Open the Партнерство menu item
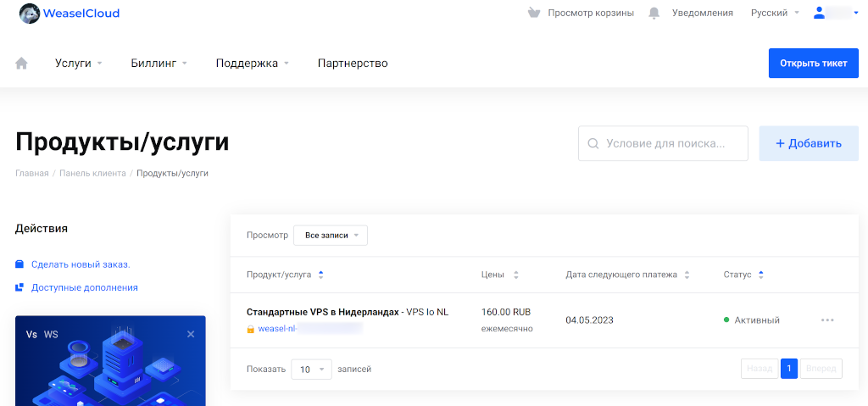This screenshot has width=868, height=406. click(x=353, y=63)
